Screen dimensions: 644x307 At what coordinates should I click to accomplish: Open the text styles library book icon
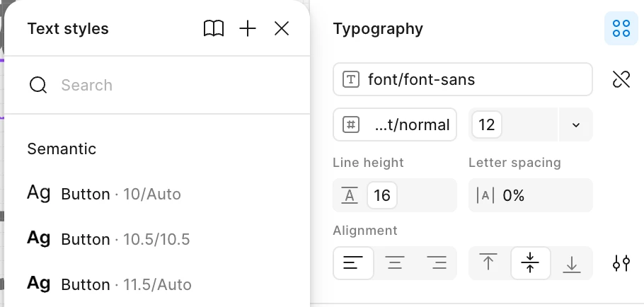pos(214,29)
